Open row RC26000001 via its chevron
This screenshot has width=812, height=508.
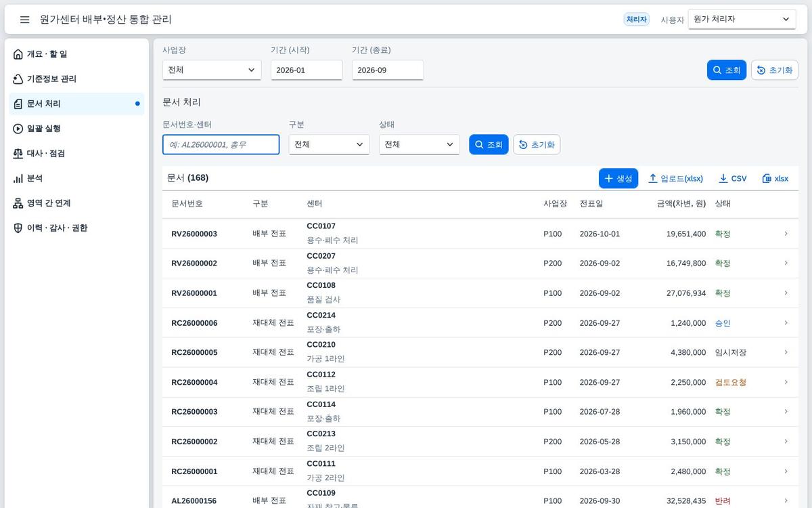786,471
